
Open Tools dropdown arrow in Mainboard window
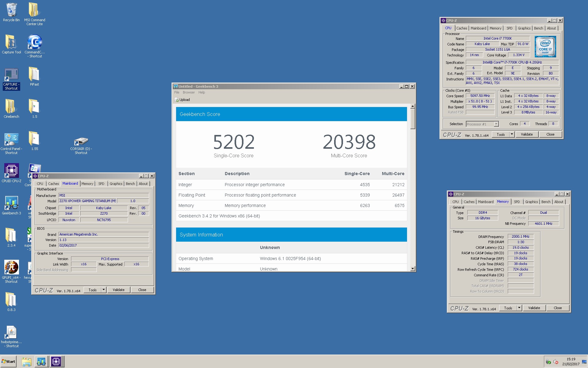(104, 290)
